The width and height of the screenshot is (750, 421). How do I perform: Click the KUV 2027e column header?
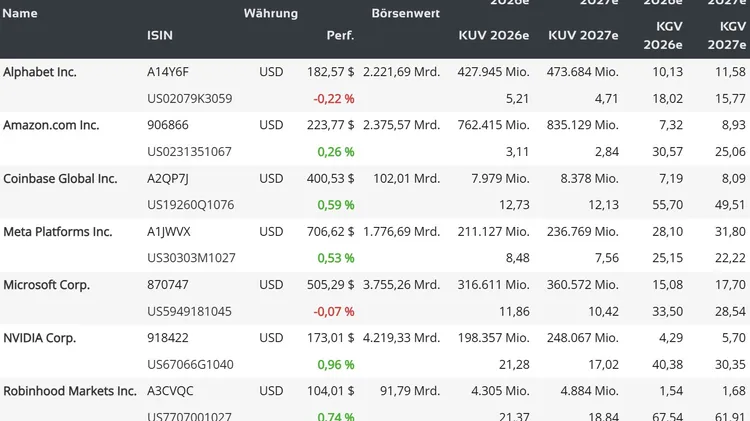coord(583,35)
